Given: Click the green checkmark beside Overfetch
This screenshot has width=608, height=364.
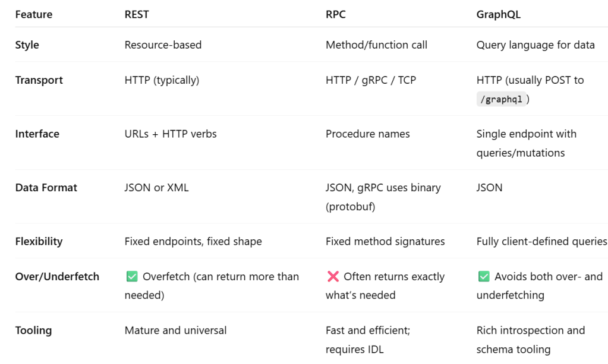Looking at the screenshot, I should 132,277.
